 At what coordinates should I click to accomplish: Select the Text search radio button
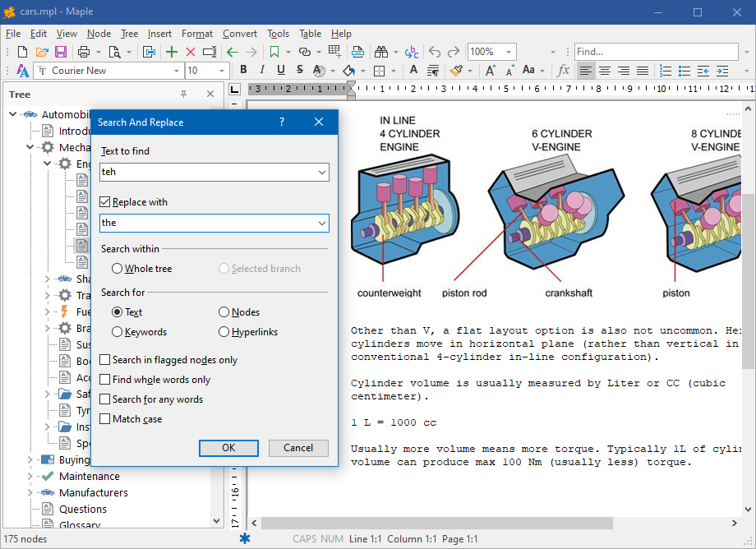tap(117, 311)
